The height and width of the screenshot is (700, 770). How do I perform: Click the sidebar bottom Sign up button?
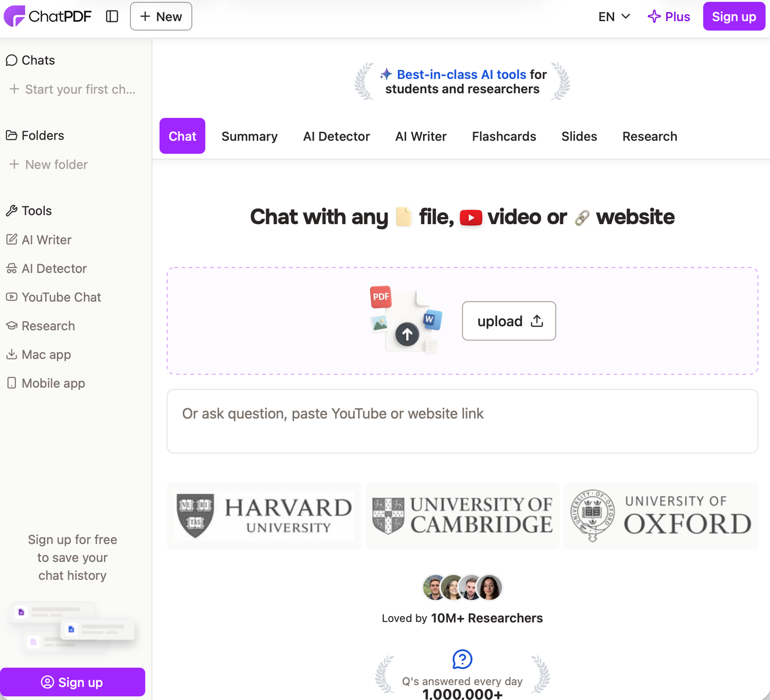73,682
